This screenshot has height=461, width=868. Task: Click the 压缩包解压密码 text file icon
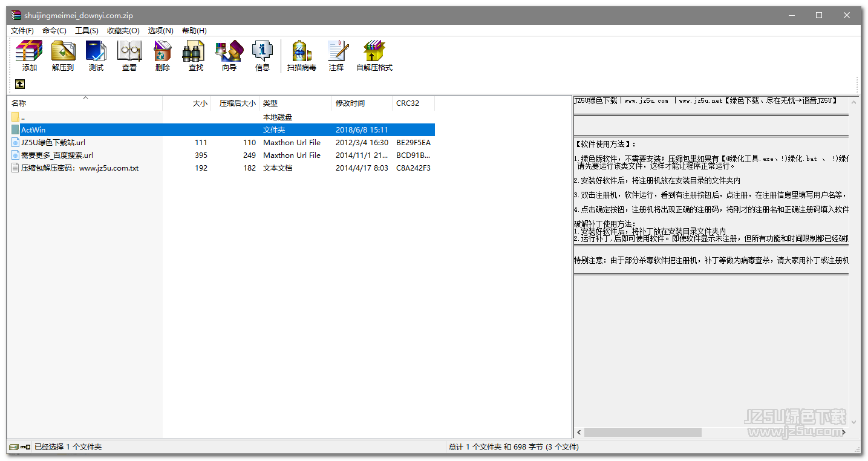point(15,168)
